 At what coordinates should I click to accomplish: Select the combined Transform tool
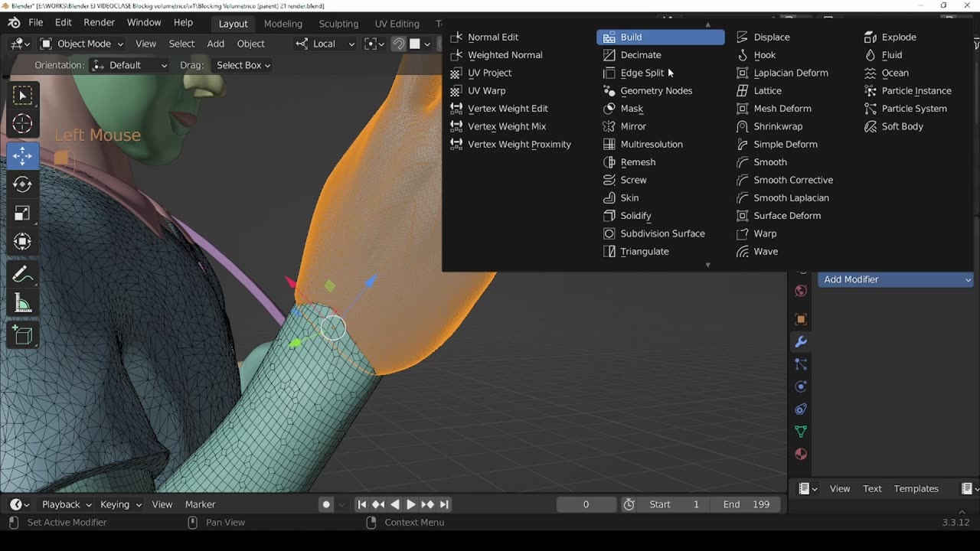coord(22,242)
